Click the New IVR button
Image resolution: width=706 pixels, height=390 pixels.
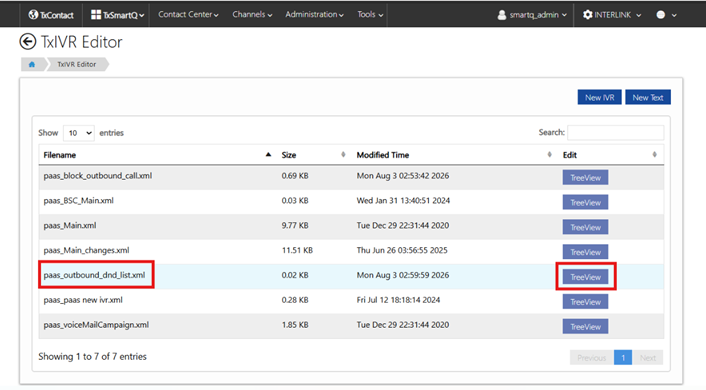tap(599, 97)
